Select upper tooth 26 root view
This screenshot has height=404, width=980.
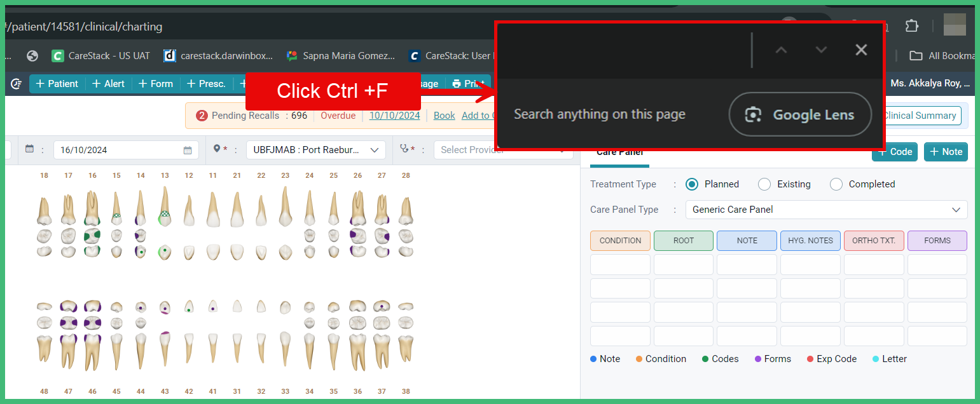coord(357,208)
